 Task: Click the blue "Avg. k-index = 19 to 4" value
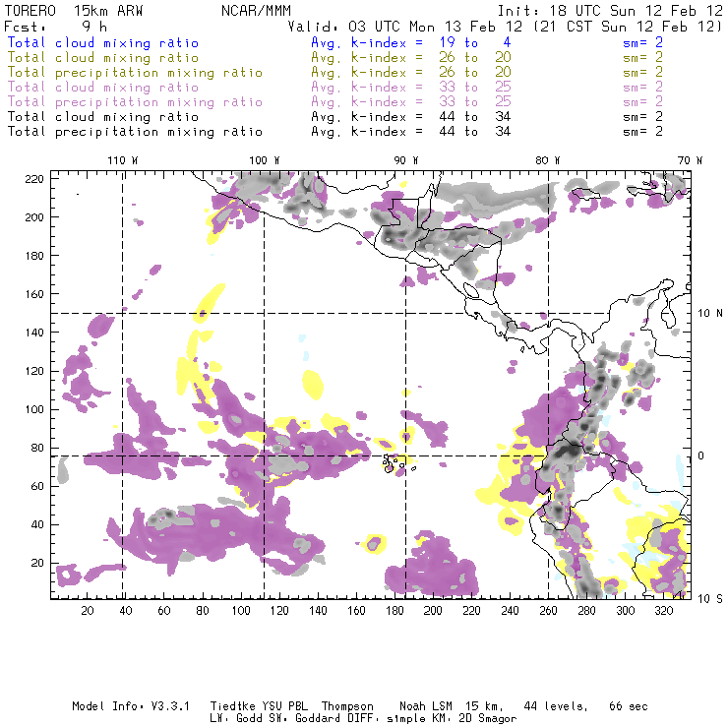[411, 42]
